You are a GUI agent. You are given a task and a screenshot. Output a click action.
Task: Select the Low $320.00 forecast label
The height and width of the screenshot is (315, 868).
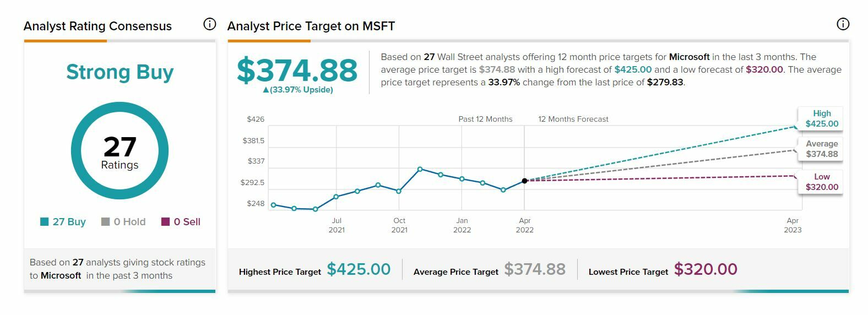click(821, 182)
